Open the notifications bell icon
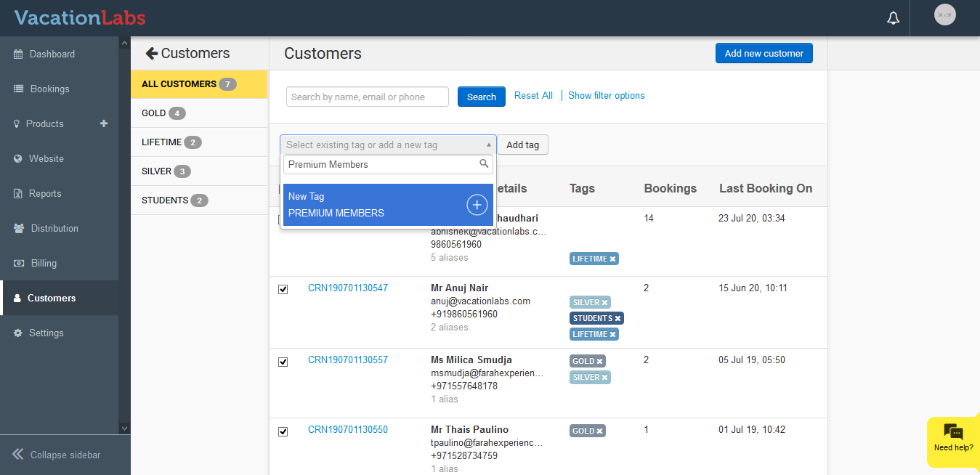This screenshot has height=475, width=980. tap(894, 18)
